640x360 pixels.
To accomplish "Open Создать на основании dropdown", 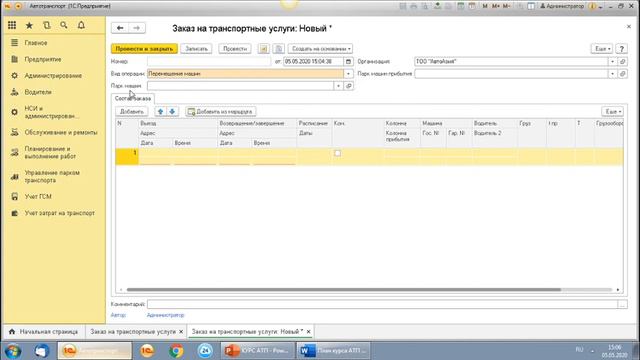I will (x=320, y=49).
